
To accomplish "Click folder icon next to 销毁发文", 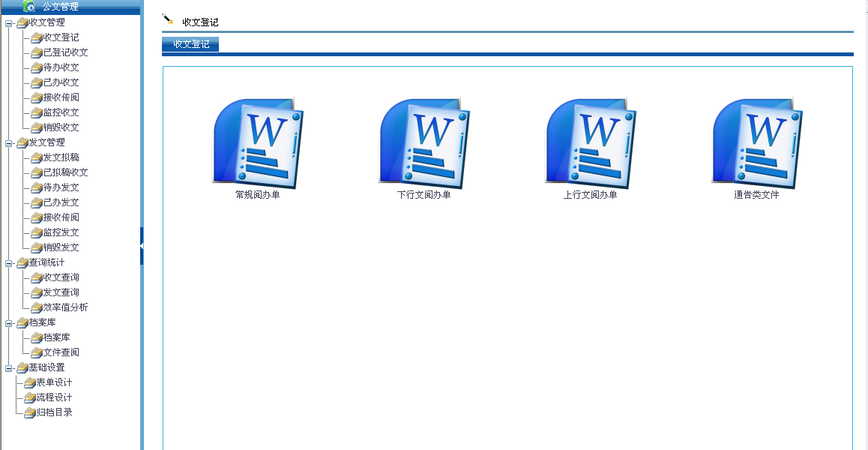I will [x=37, y=247].
